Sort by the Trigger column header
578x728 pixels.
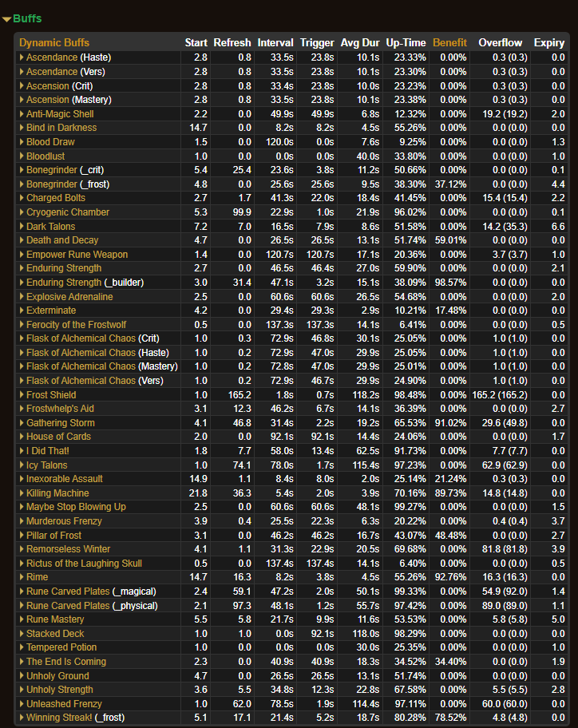click(317, 43)
